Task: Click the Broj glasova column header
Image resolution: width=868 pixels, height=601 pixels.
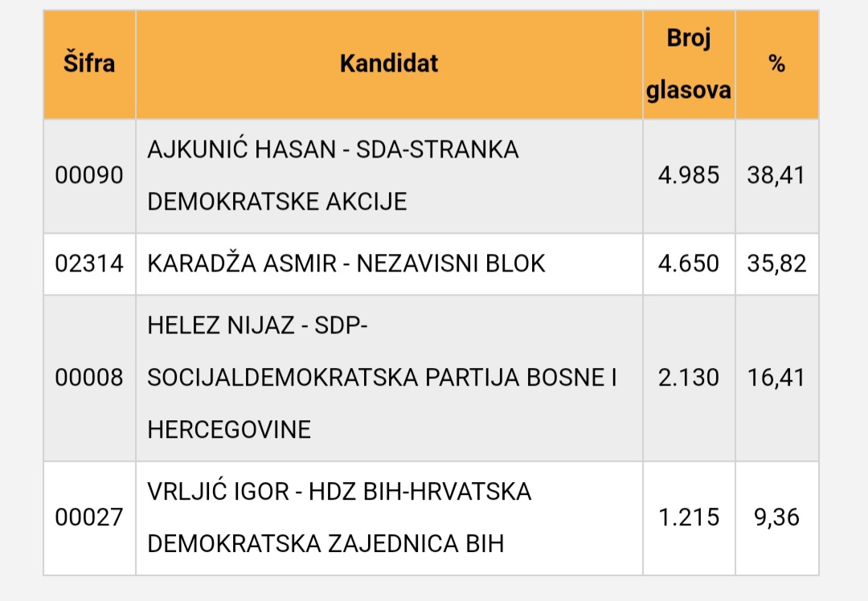Action: (689, 64)
